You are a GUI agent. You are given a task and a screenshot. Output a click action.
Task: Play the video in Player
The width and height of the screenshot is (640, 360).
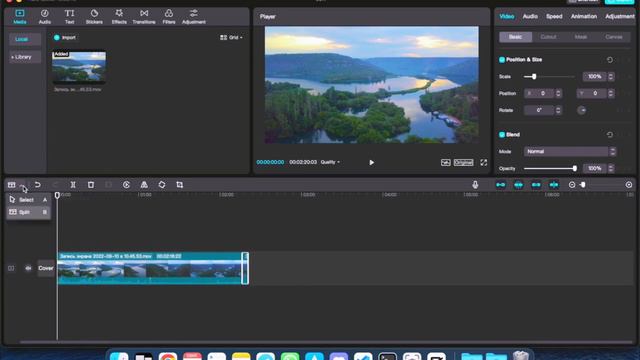pos(371,162)
